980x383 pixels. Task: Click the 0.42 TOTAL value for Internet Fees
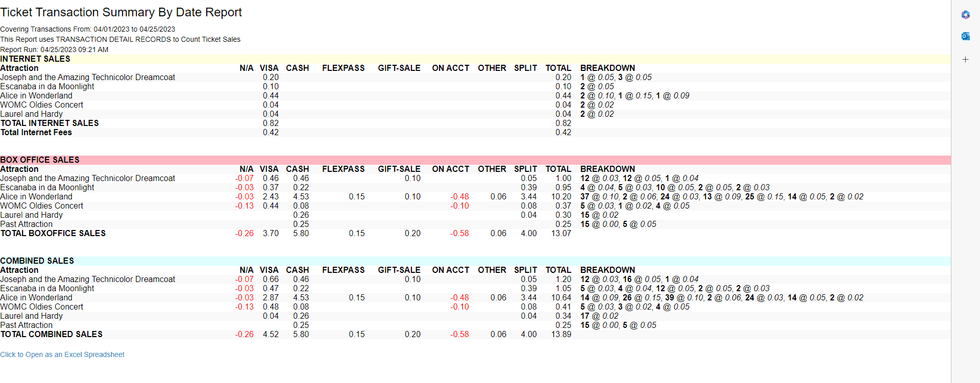click(x=563, y=133)
